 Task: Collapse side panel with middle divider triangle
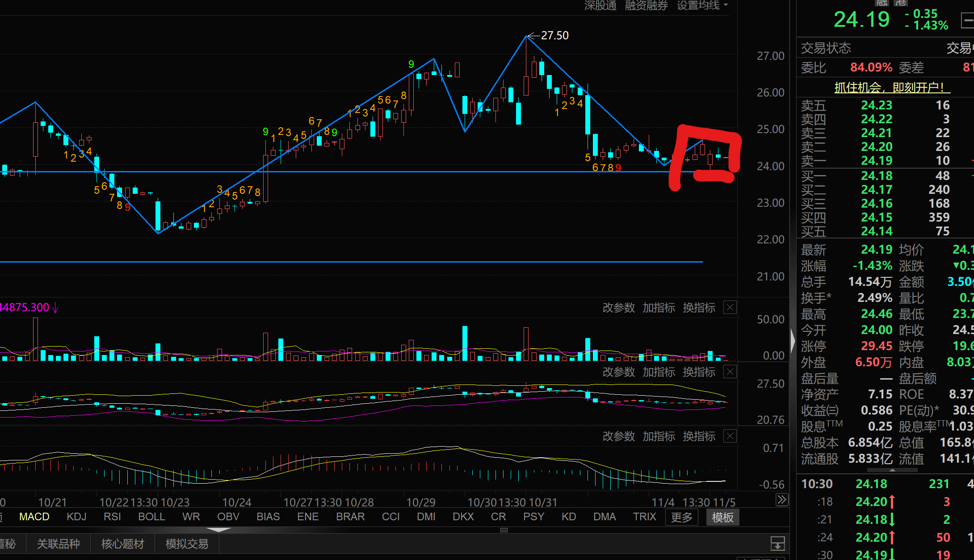793,341
